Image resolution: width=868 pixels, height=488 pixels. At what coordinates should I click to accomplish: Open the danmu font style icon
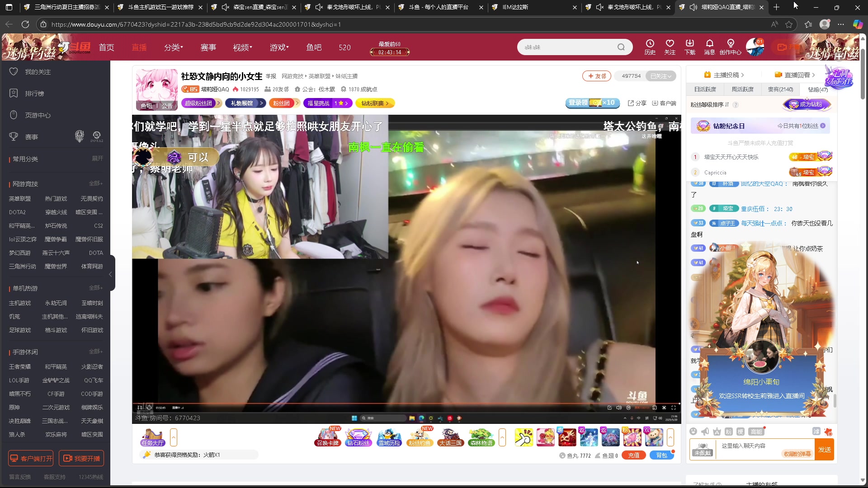pos(717,432)
